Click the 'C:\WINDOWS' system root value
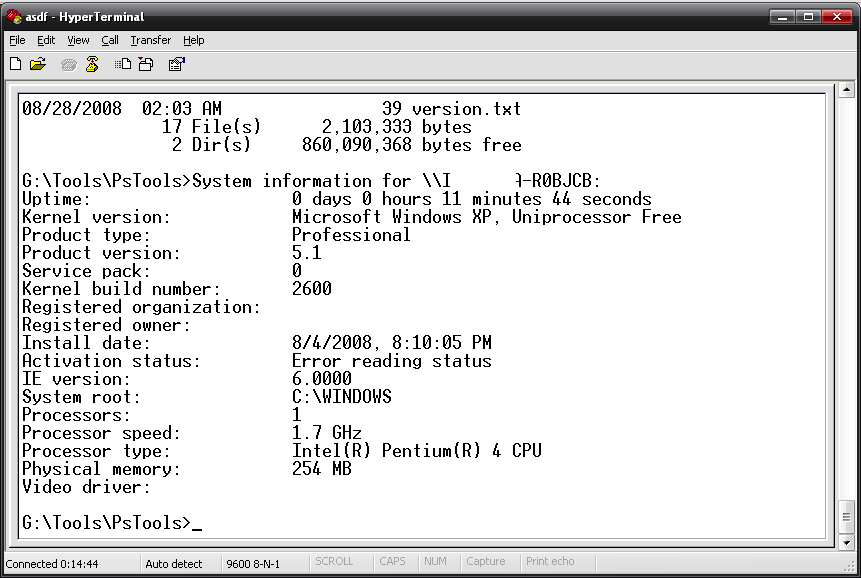This screenshot has width=861, height=578. [x=342, y=397]
